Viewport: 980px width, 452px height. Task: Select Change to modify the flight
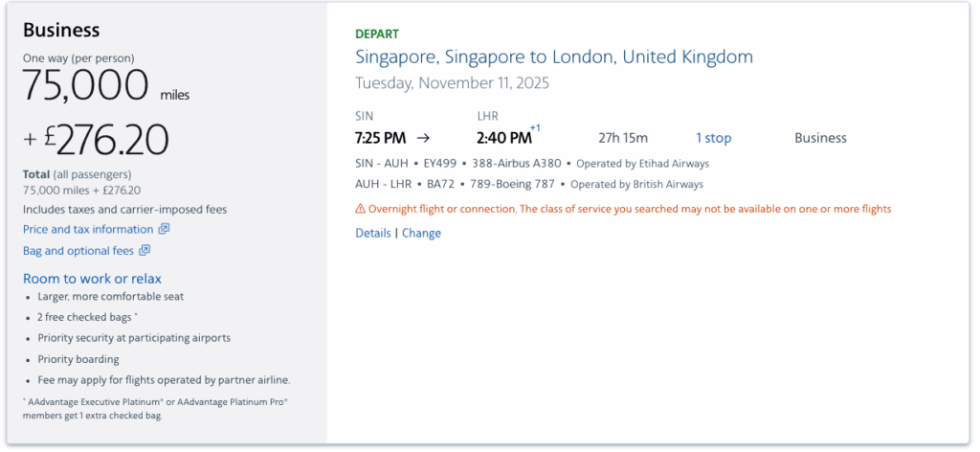(421, 233)
